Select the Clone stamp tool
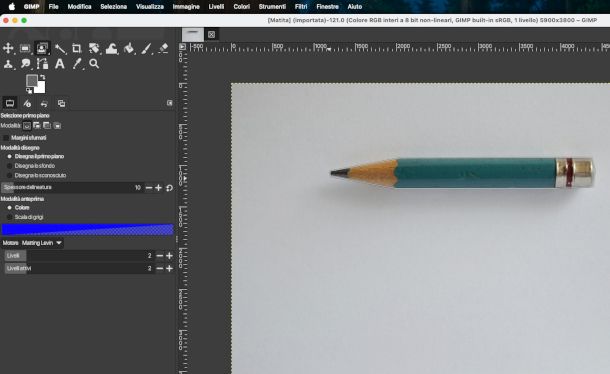610x374 pixels. [8, 64]
